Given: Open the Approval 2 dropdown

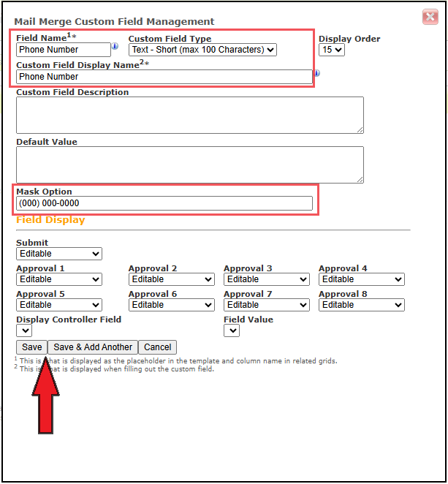Looking at the screenshot, I should coord(171,279).
